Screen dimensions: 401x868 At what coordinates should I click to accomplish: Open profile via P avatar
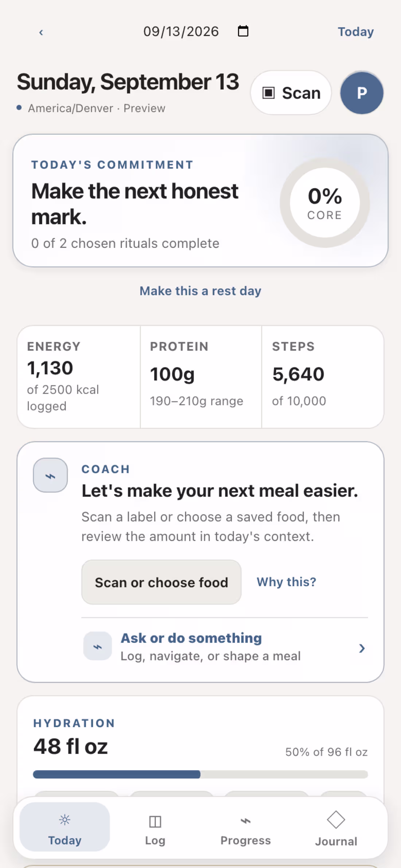[362, 93]
